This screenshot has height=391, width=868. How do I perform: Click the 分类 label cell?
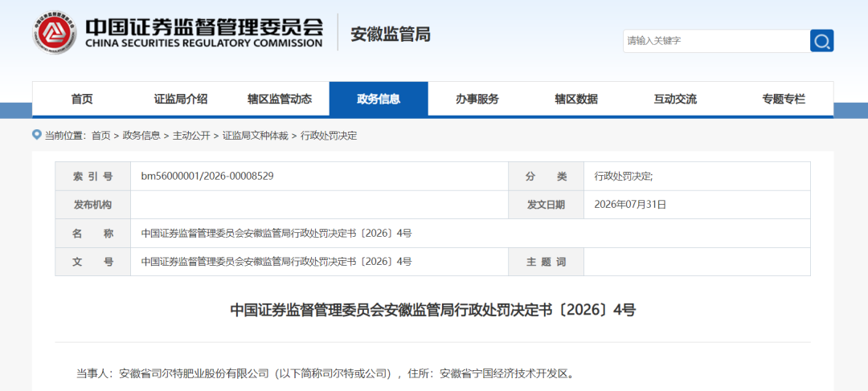point(546,176)
